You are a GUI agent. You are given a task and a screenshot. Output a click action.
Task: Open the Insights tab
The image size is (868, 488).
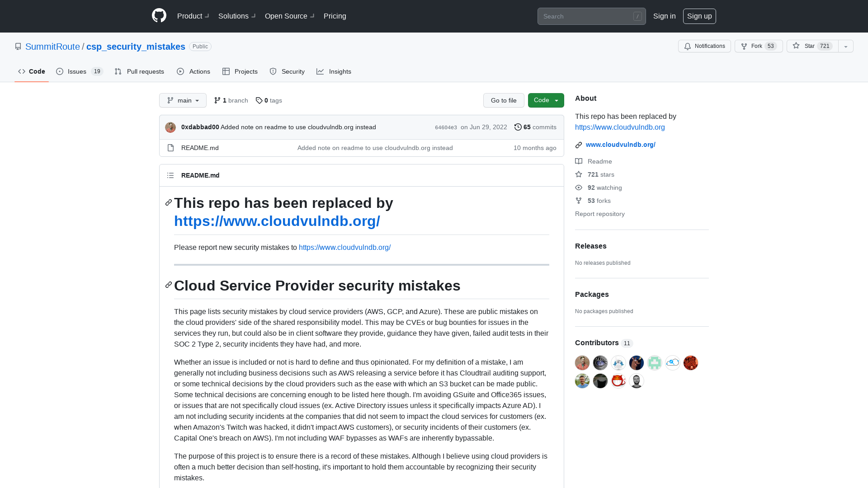pyautogui.click(x=334, y=71)
